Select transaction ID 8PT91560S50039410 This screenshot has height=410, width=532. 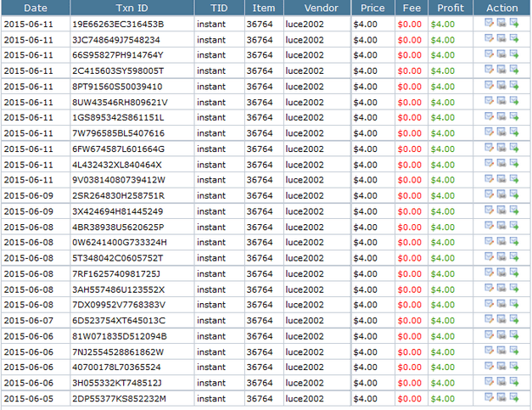click(x=117, y=87)
